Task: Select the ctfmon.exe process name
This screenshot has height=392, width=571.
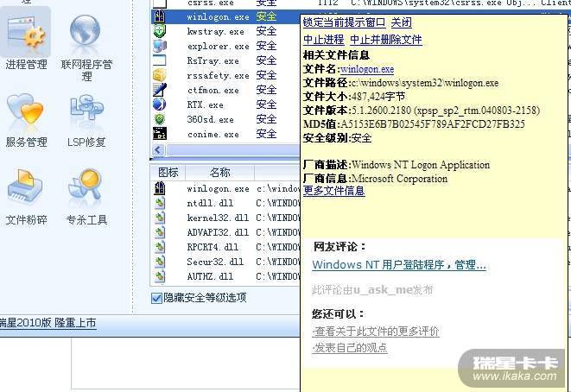Action: click(213, 90)
